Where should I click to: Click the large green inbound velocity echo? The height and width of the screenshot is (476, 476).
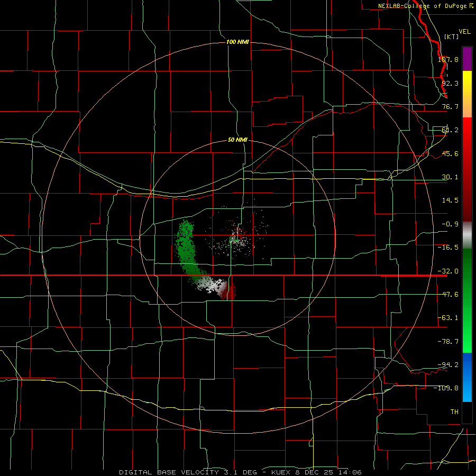185,249
